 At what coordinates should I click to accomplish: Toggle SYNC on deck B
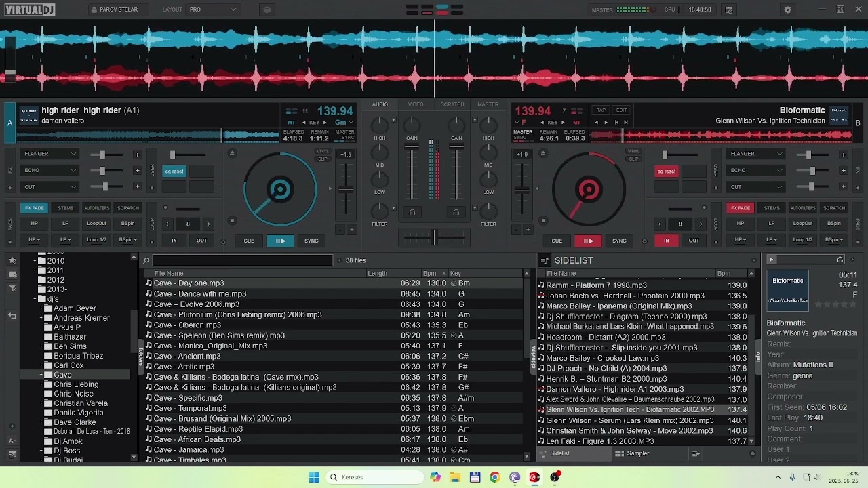point(619,241)
